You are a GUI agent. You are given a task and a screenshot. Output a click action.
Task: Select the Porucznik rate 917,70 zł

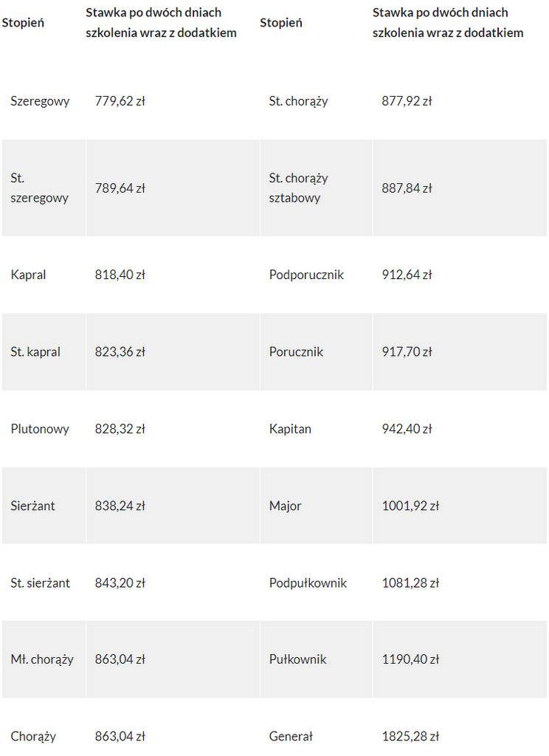point(407,352)
